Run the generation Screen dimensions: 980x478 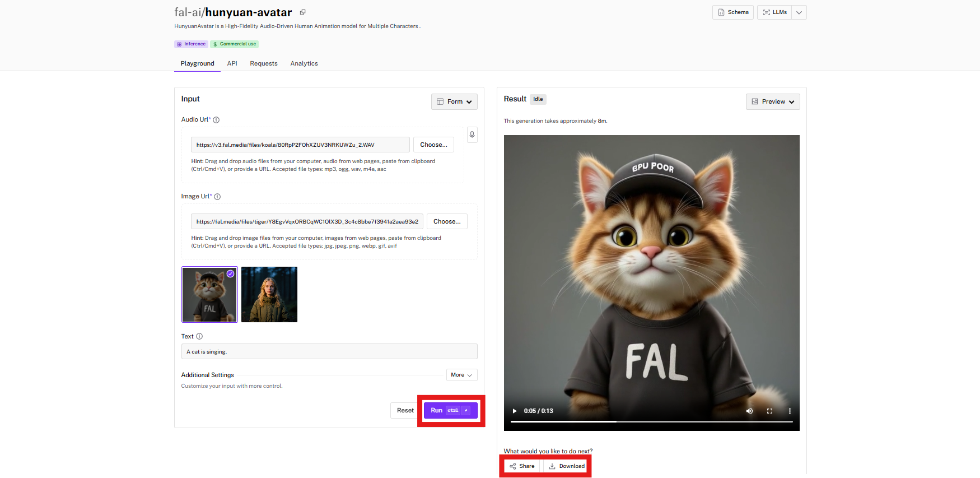coord(451,410)
